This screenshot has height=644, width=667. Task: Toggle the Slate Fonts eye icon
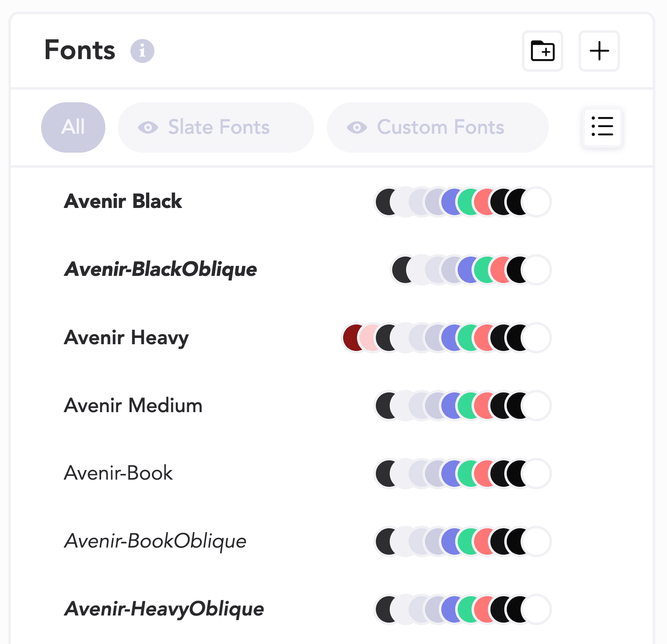pos(148,127)
